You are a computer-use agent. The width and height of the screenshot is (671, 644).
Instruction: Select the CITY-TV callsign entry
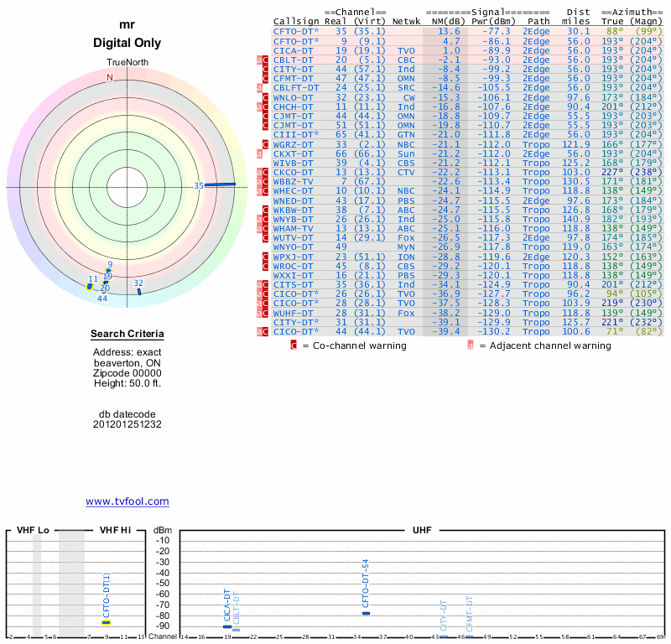coord(294,69)
